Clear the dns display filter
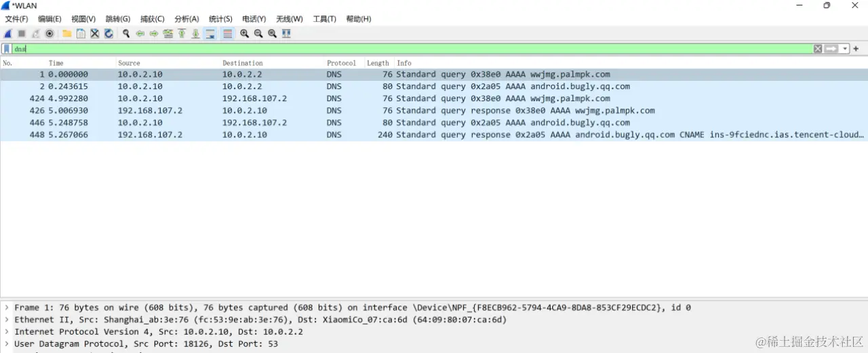 [818, 49]
